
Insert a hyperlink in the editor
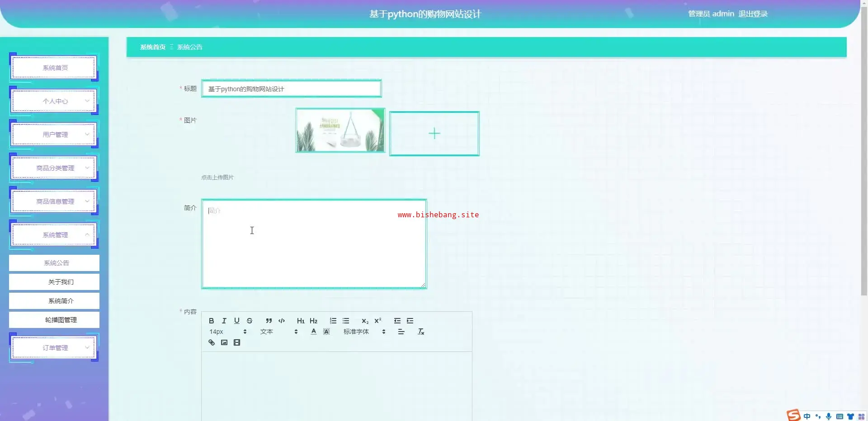click(211, 342)
